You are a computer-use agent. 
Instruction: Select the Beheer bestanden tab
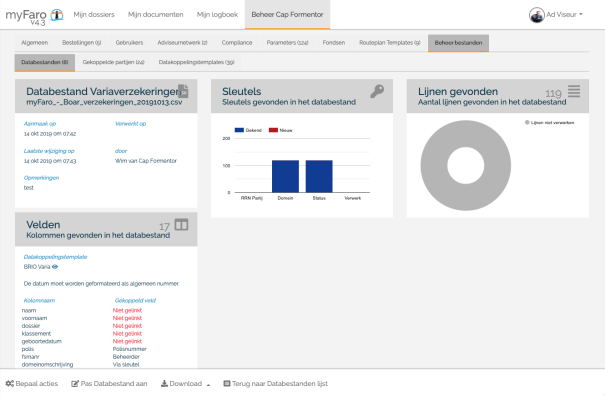point(458,43)
